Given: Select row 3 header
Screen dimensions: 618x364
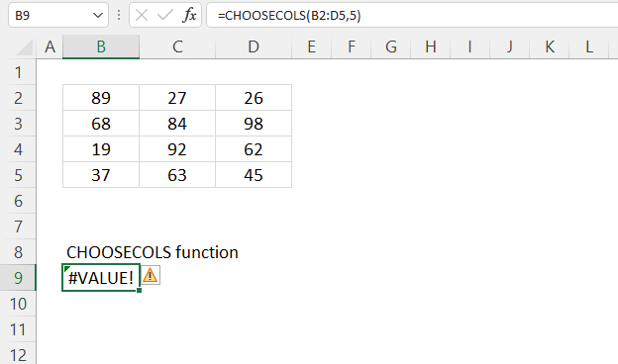Looking at the screenshot, I should point(18,124).
